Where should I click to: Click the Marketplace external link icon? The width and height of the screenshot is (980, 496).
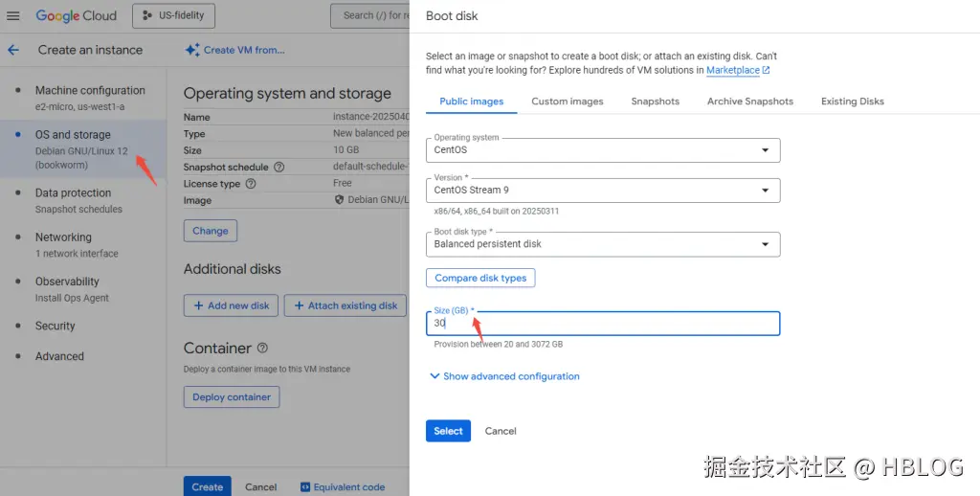point(767,71)
